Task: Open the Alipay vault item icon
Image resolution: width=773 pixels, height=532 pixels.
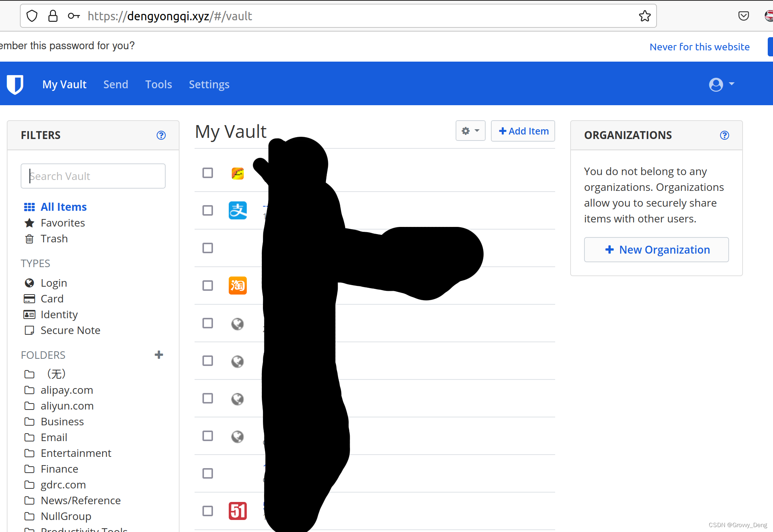Action: [237, 210]
